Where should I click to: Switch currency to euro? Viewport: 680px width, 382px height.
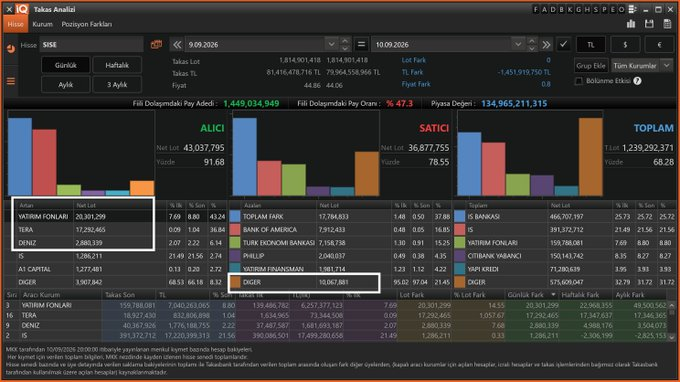tap(659, 45)
